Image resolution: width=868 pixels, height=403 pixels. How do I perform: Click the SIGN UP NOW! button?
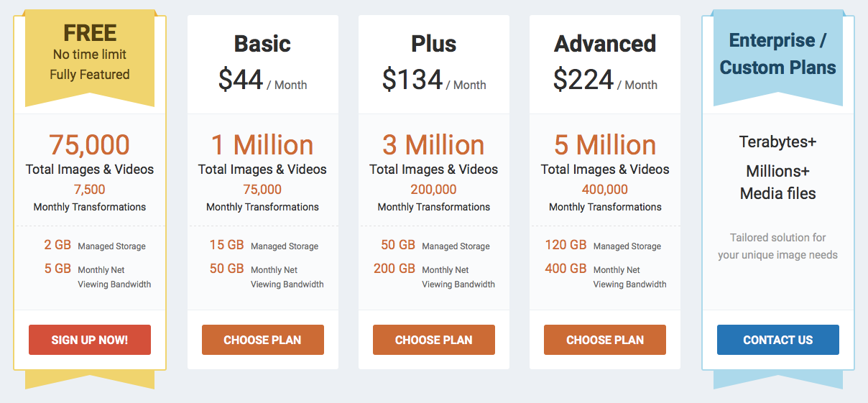(90, 340)
